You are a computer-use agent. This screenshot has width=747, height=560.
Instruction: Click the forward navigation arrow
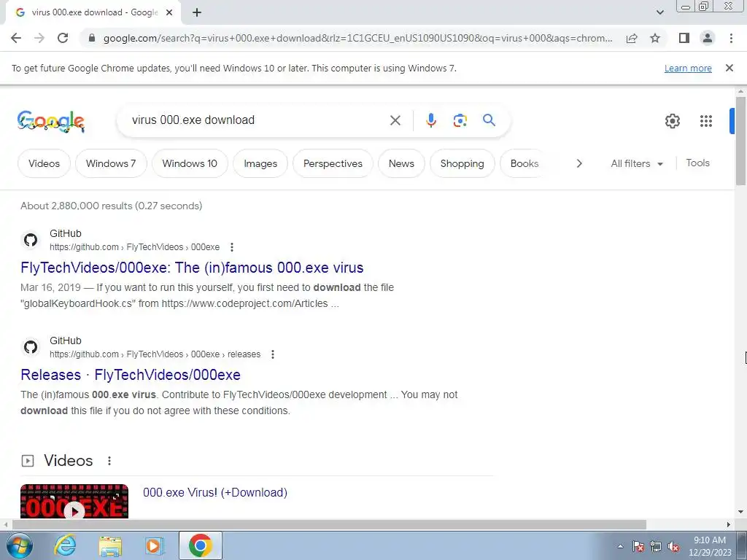coord(39,38)
